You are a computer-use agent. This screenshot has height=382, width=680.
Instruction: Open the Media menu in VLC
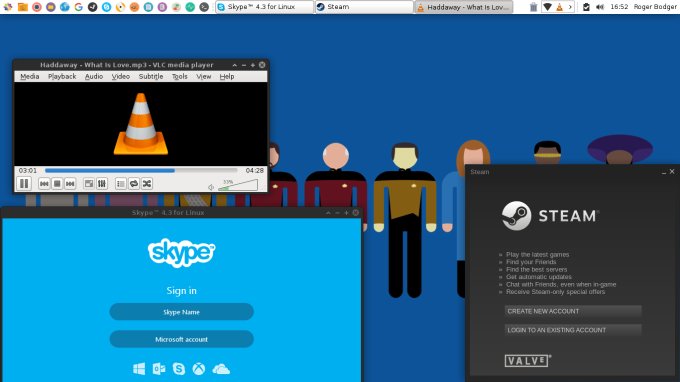coord(29,76)
